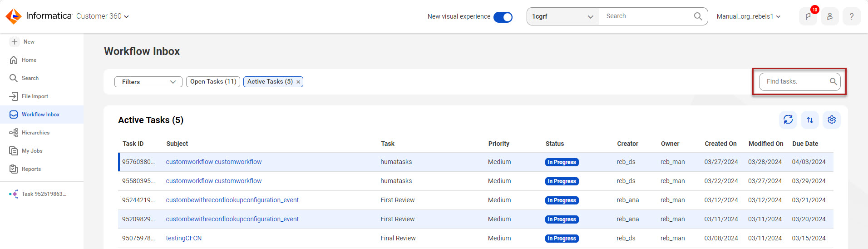Open the notifications flag icon
868x249 pixels.
click(808, 16)
